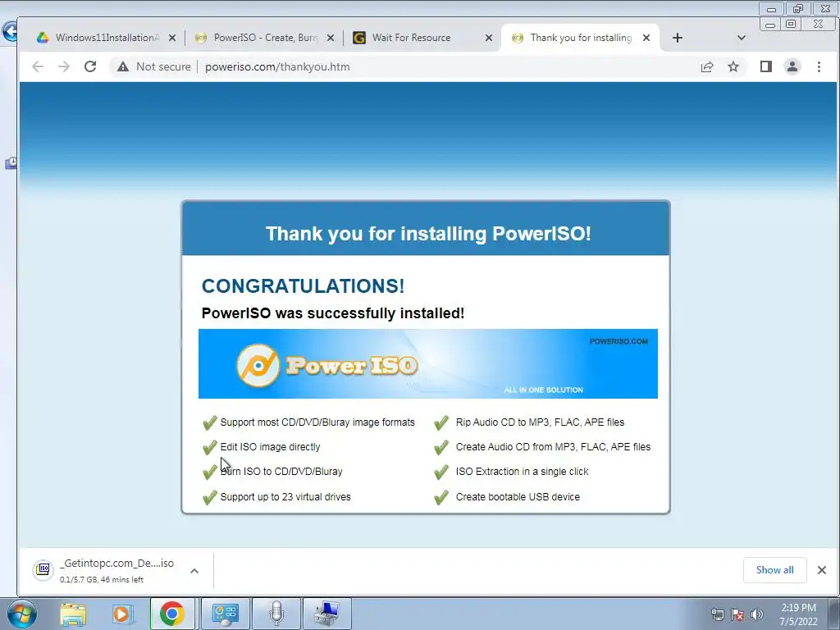The image size is (840, 630).
Task: Expand download options arrow for ISO file
Action: pos(194,571)
